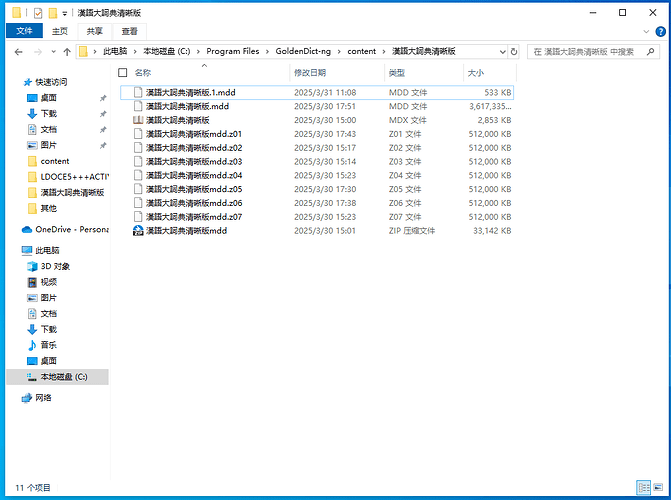Select the ZIP archive file icon
Image resolution: width=671 pixels, height=500 pixels.
pyautogui.click(x=138, y=231)
